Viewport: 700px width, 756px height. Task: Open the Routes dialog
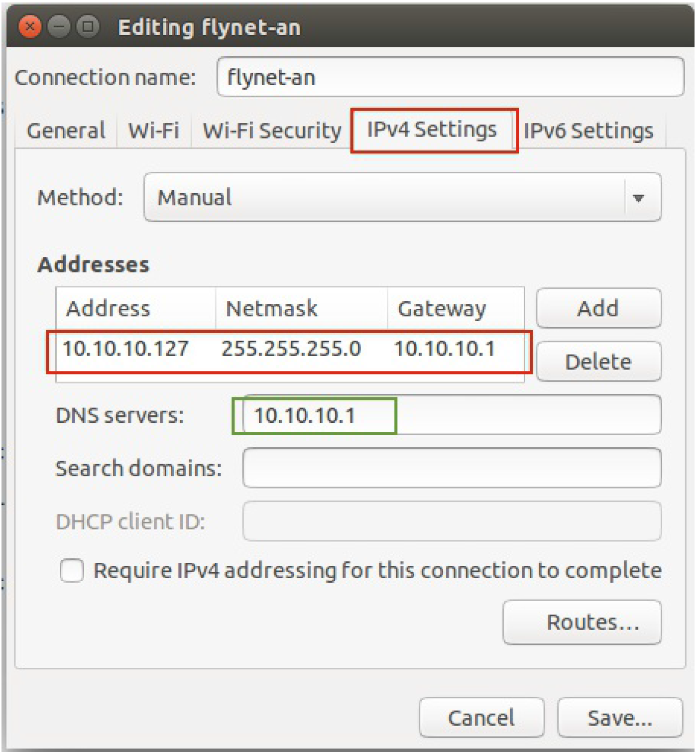(x=582, y=623)
